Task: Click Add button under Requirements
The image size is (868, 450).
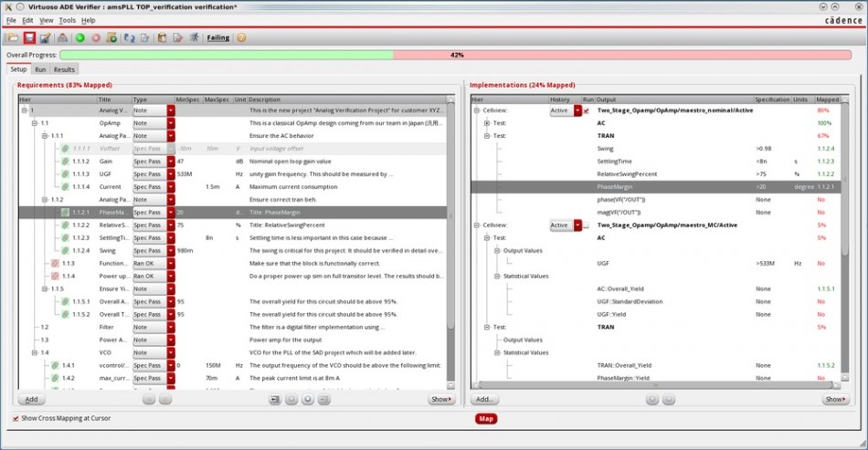Action: point(32,399)
